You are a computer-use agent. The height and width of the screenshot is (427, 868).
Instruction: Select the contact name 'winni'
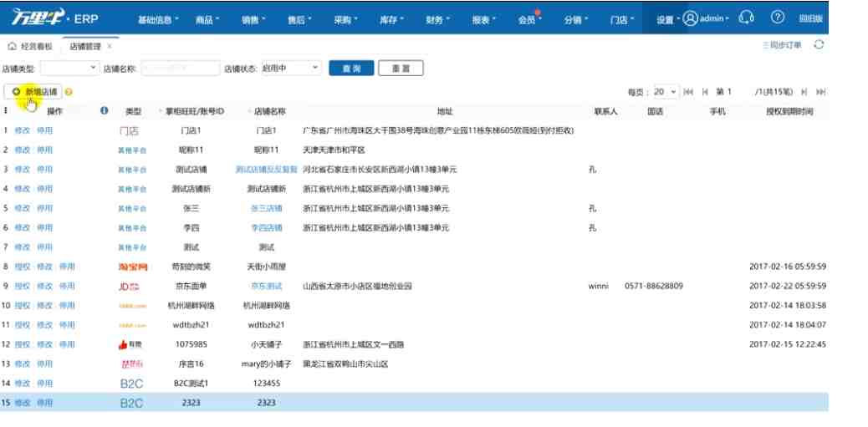coord(599,286)
